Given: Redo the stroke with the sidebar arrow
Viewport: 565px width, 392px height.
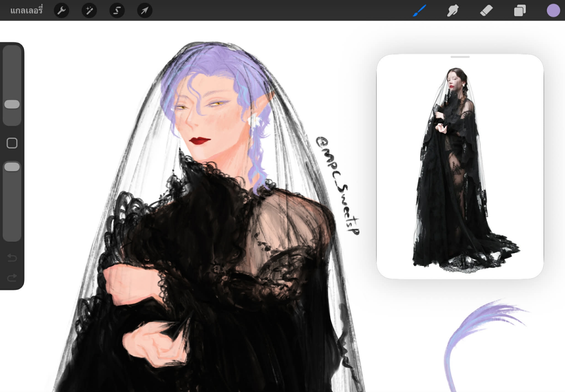Looking at the screenshot, I should point(12,278).
